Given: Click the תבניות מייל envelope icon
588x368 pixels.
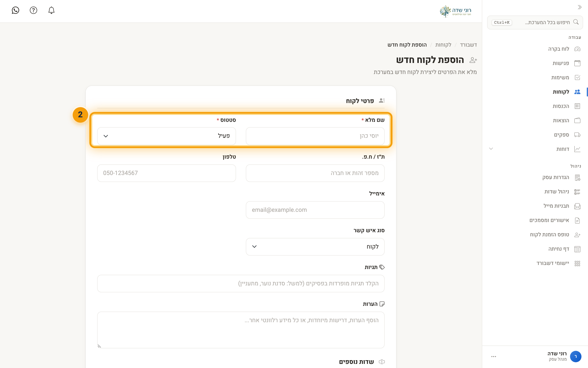Looking at the screenshot, I should (x=577, y=206).
